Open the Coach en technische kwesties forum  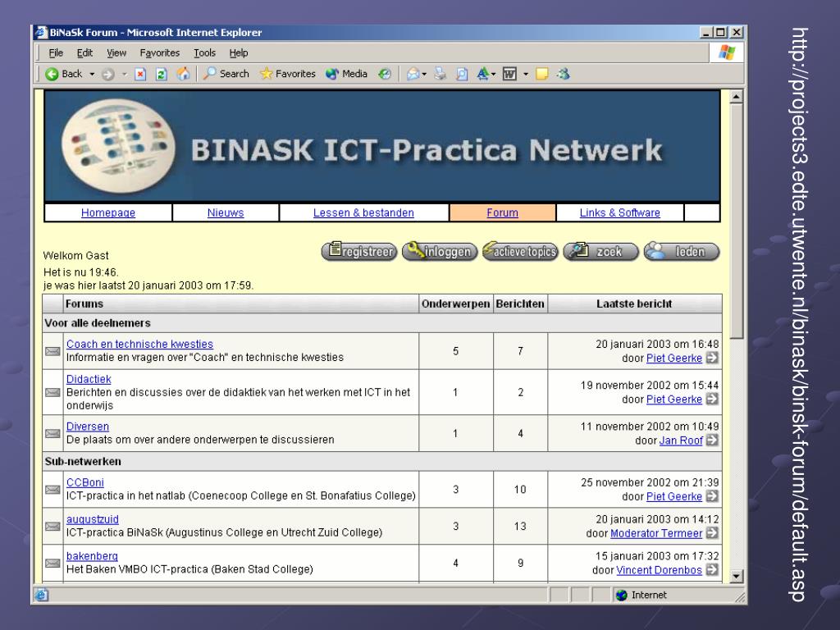[x=139, y=344]
